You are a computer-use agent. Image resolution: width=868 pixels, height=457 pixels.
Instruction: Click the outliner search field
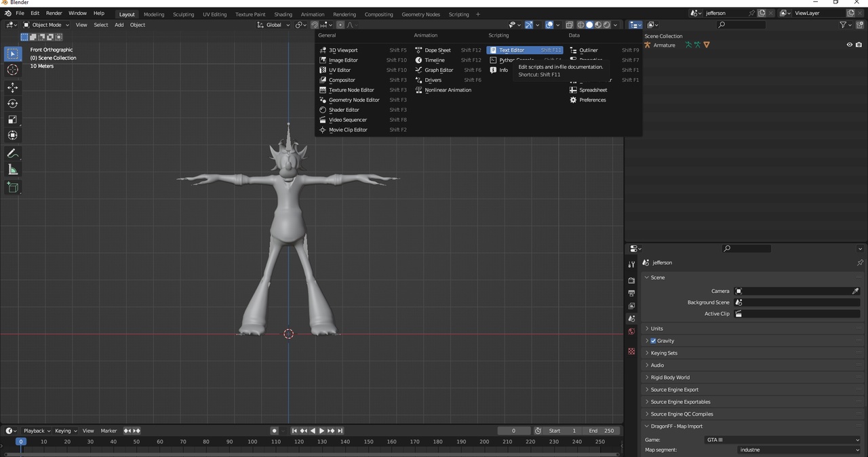(742, 25)
